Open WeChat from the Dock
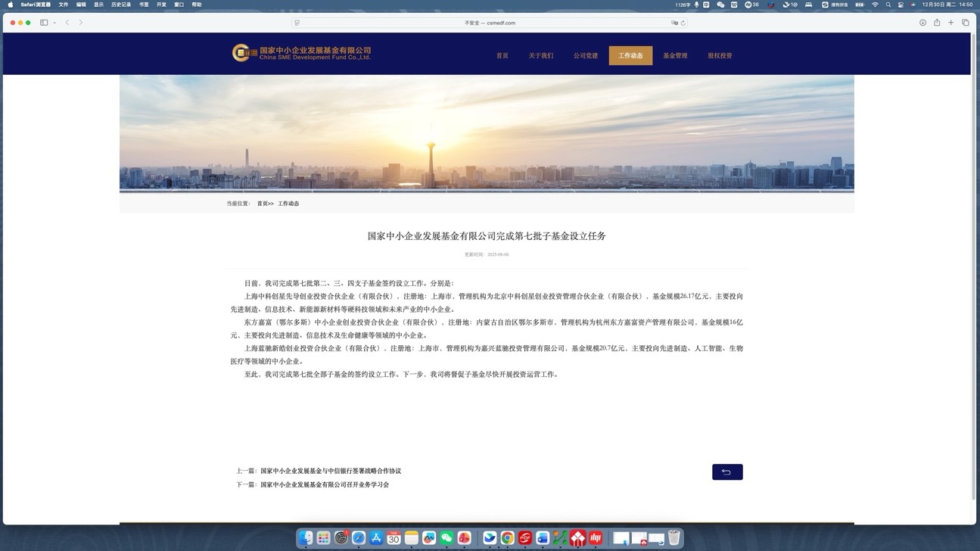This screenshot has width=980, height=551. click(446, 538)
